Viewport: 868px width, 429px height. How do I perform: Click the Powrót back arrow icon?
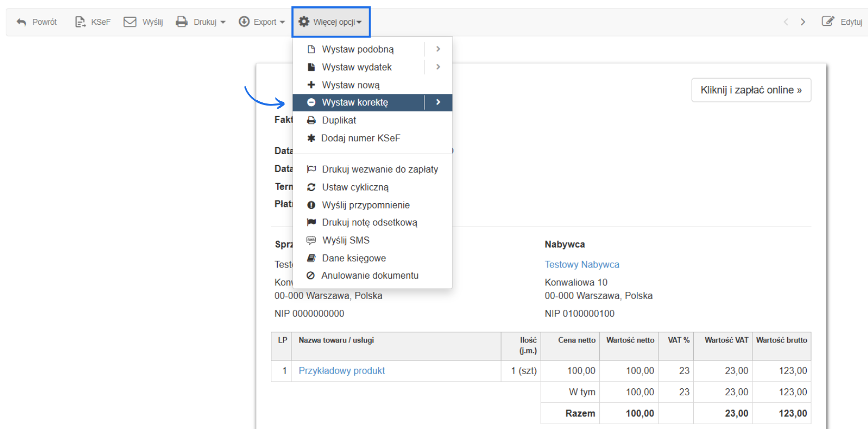pyautogui.click(x=21, y=22)
